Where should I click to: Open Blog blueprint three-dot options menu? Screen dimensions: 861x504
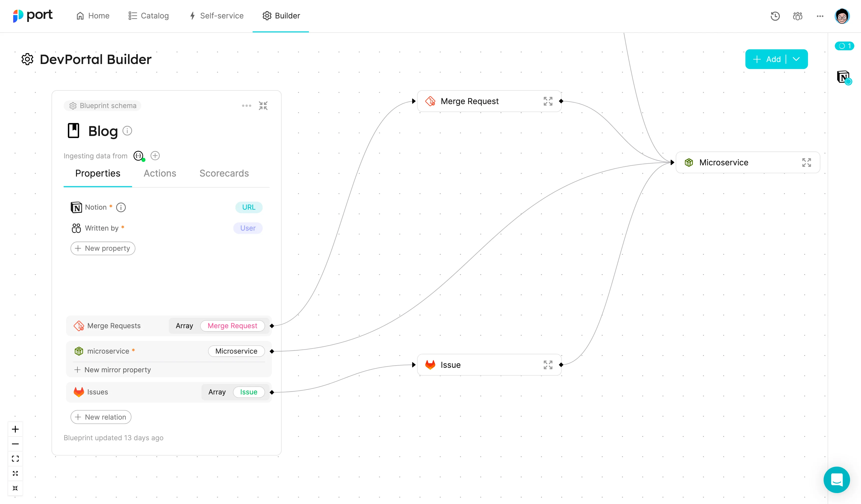pos(246,106)
